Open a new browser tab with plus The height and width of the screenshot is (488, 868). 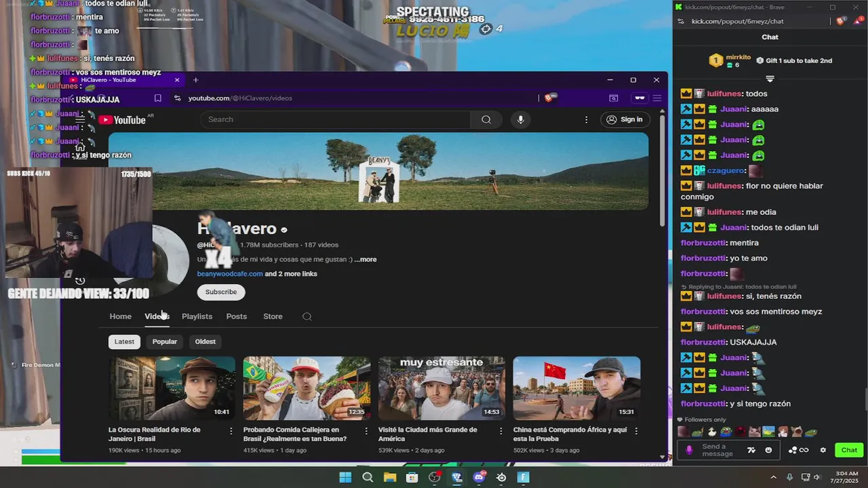coord(195,80)
